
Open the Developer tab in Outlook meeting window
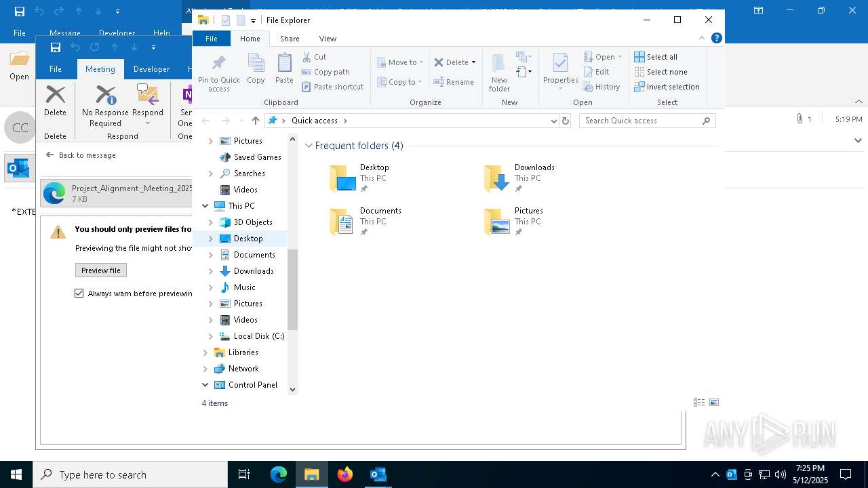(151, 69)
